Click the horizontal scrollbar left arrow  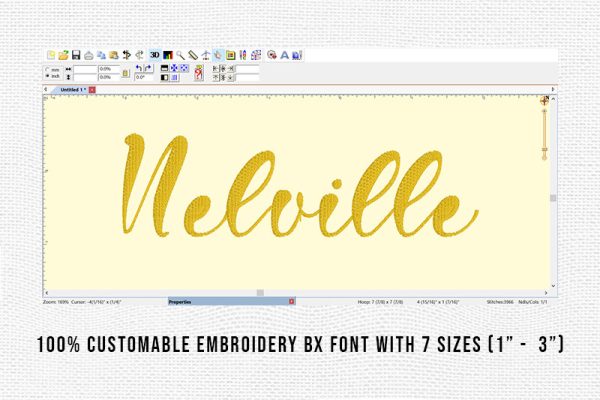tap(47, 293)
